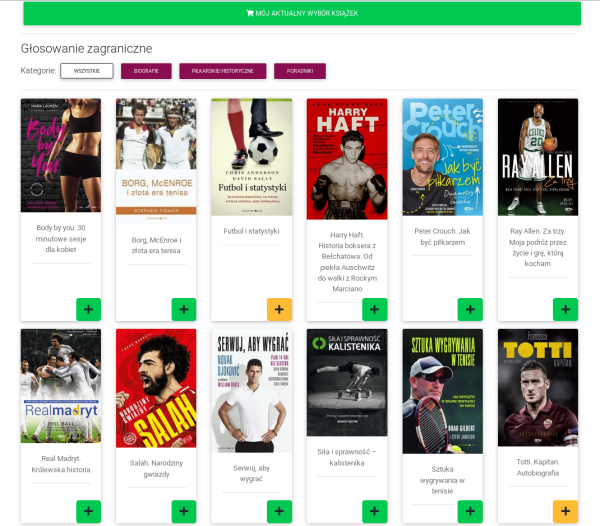
Task: Add Ray Allen book with plus icon
Action: pos(565,309)
